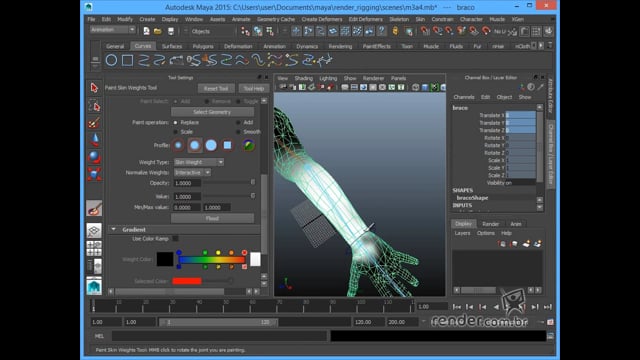Click the MEL command line input
640x360 pixels.
(219, 336)
